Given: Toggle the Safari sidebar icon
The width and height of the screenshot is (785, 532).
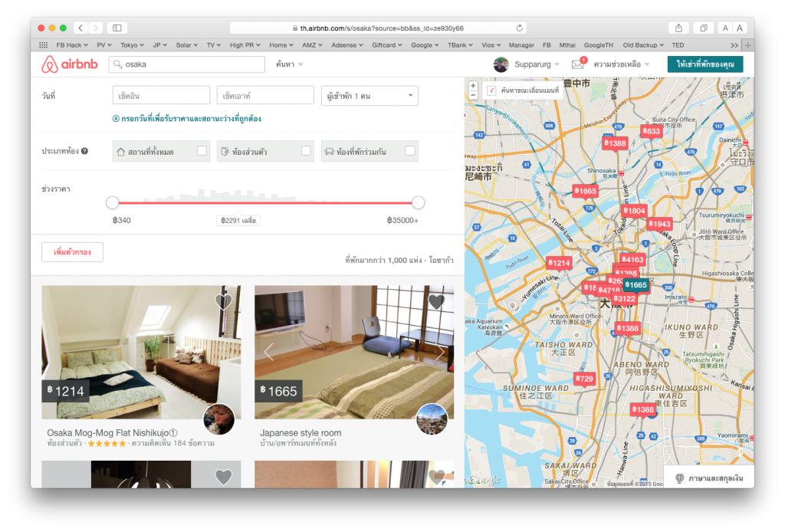Looking at the screenshot, I should click(x=117, y=28).
